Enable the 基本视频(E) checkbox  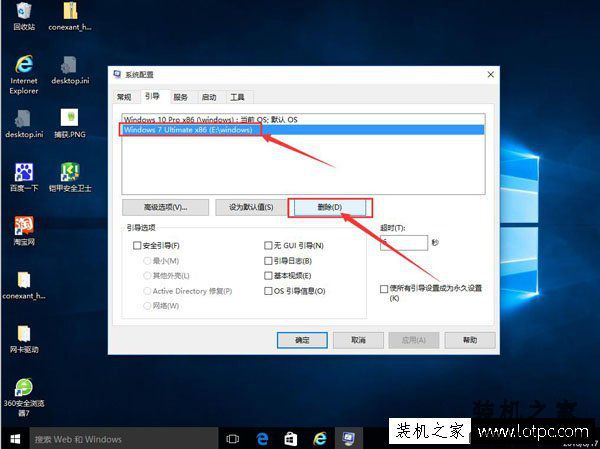268,276
